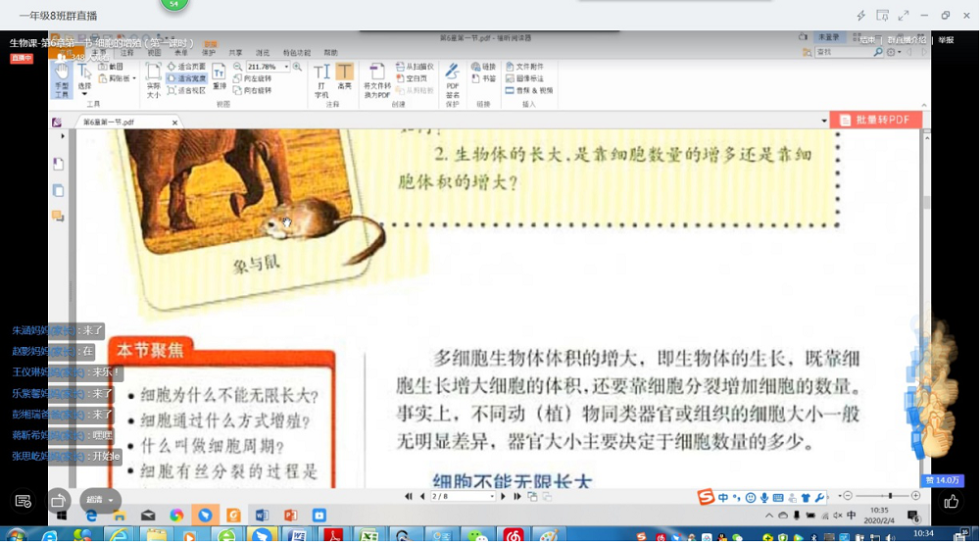Open WeChat from the bottom taskbar
Viewport: 980px width, 542px height.
pos(479,536)
